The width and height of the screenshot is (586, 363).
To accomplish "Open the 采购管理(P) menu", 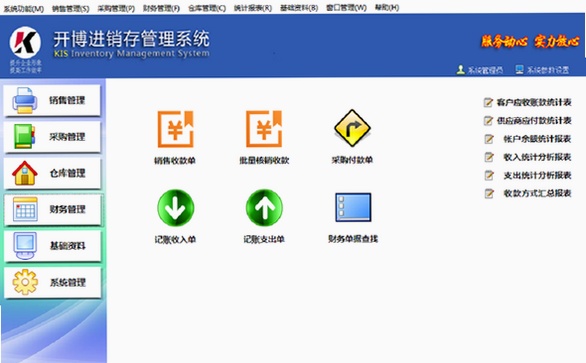I will tap(116, 8).
